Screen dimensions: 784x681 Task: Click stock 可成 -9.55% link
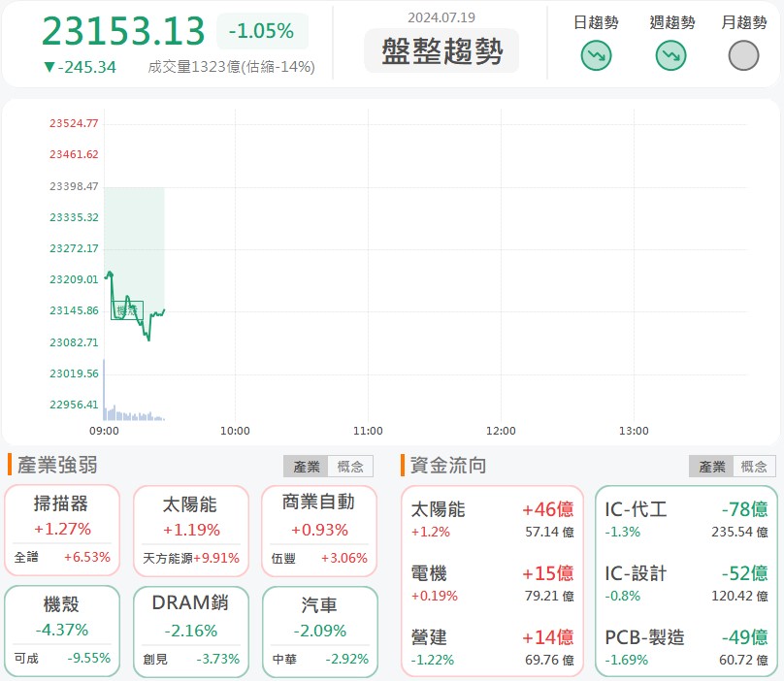[x=62, y=658]
